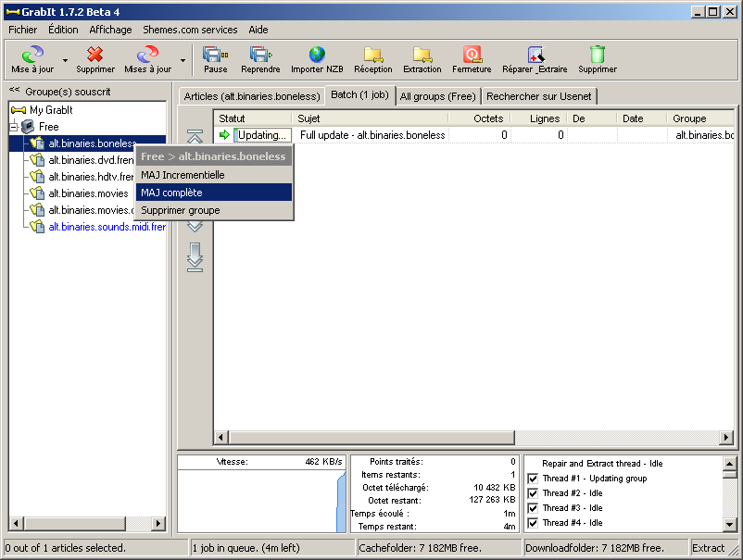Image resolution: width=743 pixels, height=560 pixels.
Task: Open the dropdown arrow beside Mise à jour
Action: 65,60
